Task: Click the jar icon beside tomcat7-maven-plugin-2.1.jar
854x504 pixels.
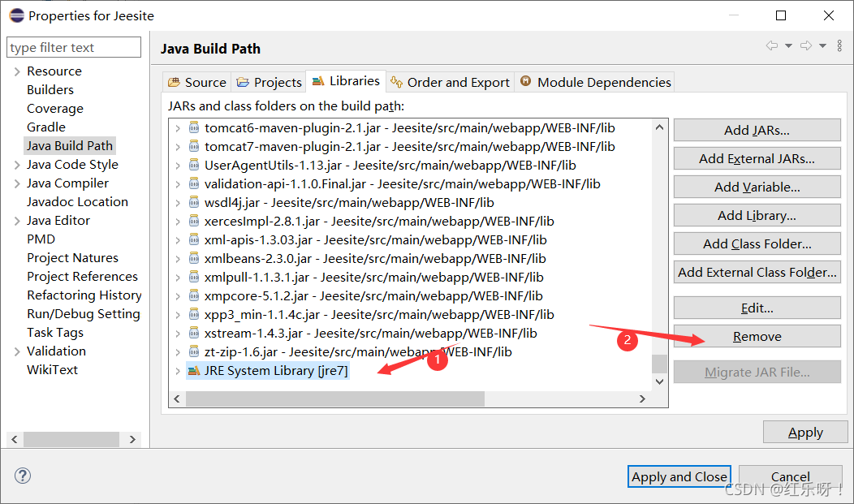Action: [194, 146]
